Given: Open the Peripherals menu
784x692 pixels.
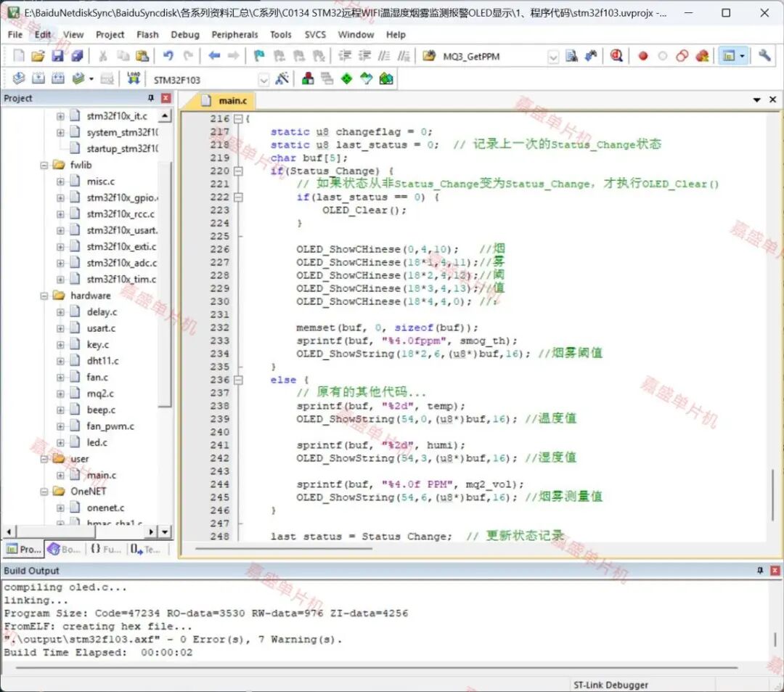Looking at the screenshot, I should click(x=234, y=35).
